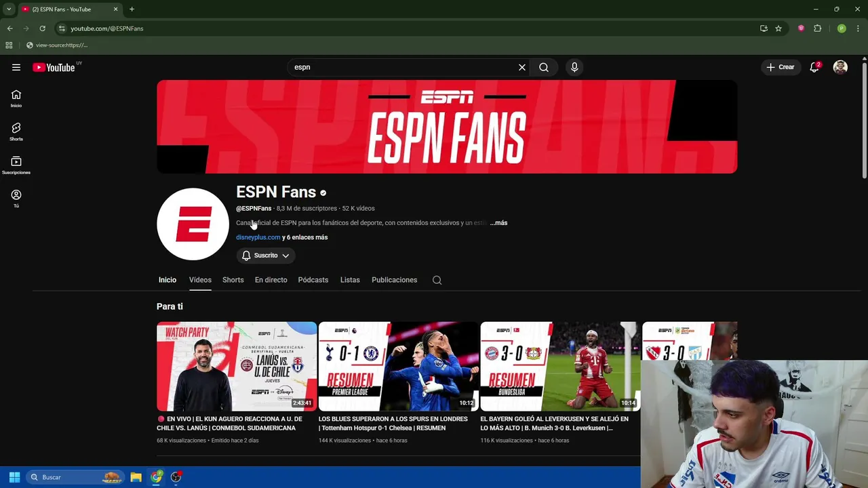Open the Chrome apps grid shortcut
The width and height of the screenshot is (868, 488).
[x=9, y=45]
